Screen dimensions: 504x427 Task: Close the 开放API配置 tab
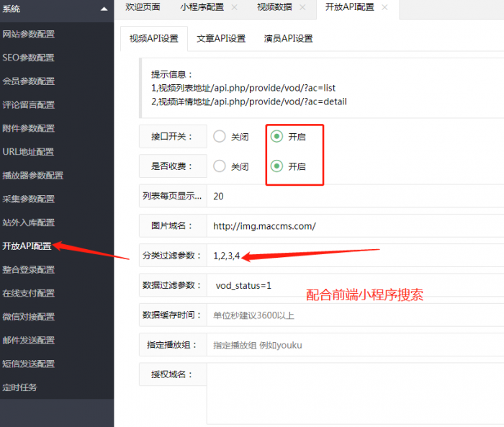[384, 7]
